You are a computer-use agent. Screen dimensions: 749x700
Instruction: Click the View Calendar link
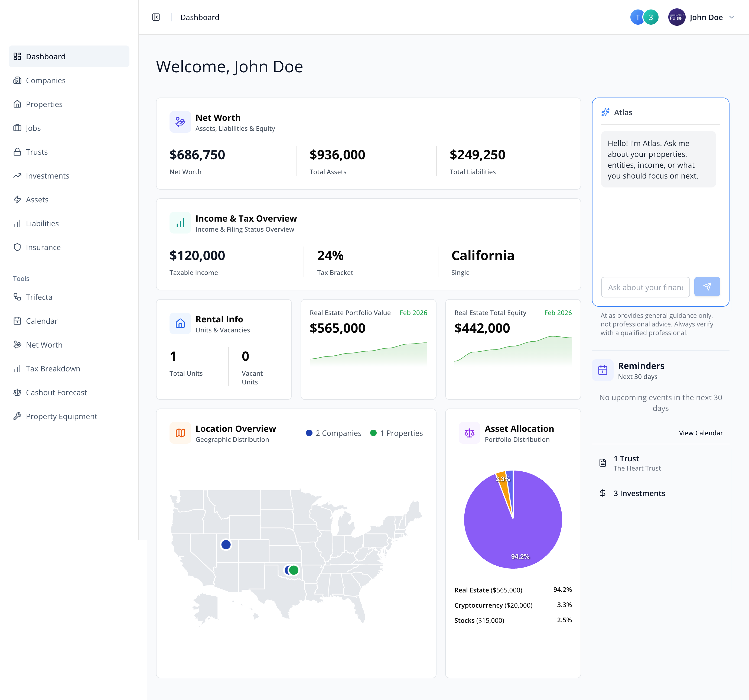click(x=701, y=433)
